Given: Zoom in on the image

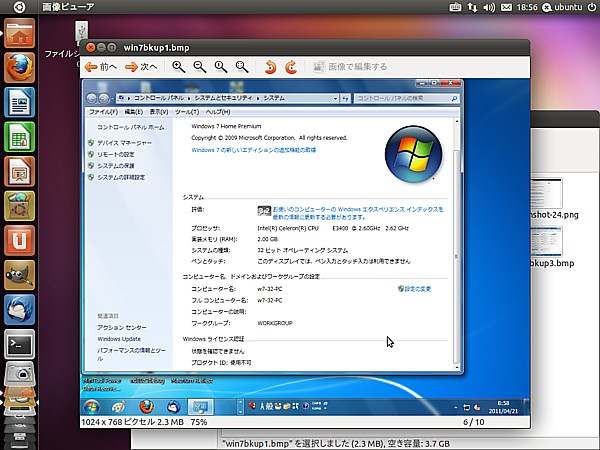Looking at the screenshot, I should [x=178, y=67].
